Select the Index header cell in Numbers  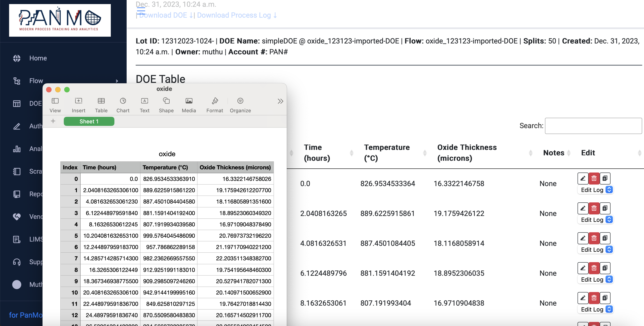(x=70, y=167)
